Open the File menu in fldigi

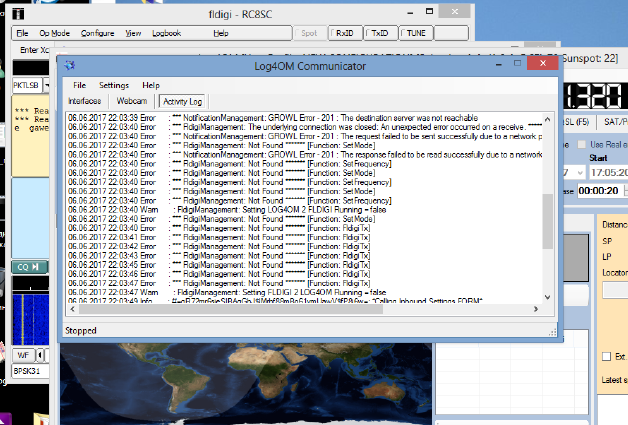point(22,33)
